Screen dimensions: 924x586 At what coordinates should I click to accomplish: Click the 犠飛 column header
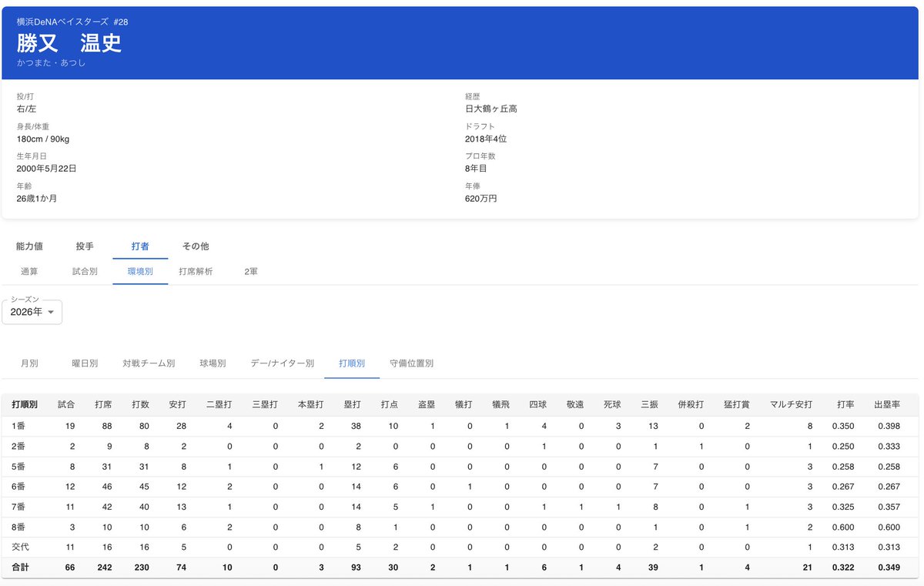tap(500, 404)
